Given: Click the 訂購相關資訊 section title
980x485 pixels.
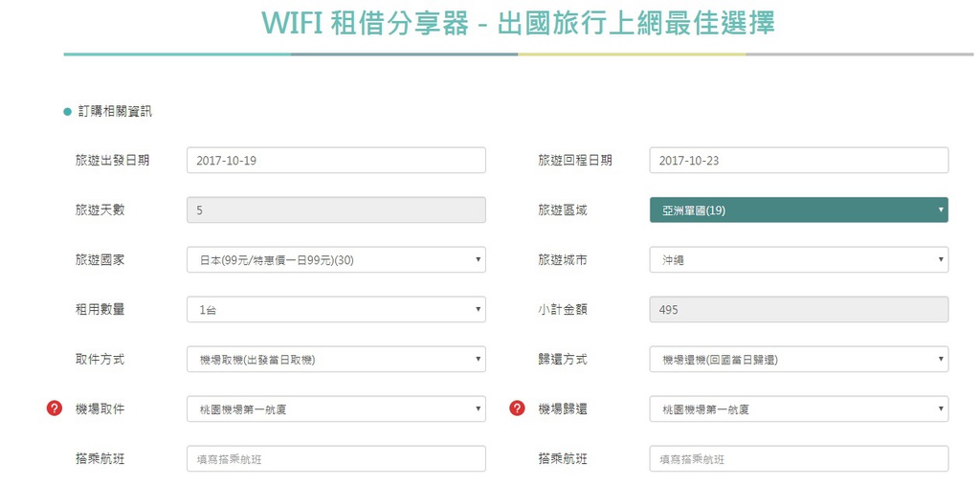Looking at the screenshot, I should pos(115,112).
